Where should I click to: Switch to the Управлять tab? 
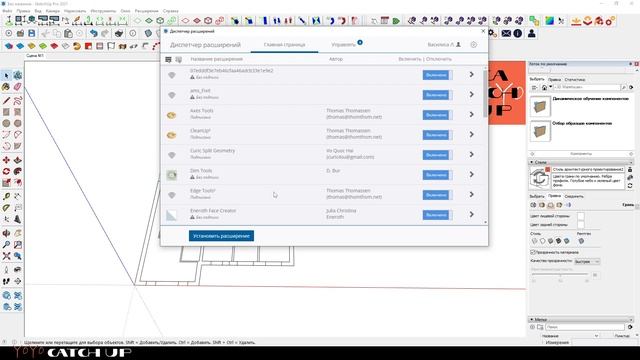(x=343, y=44)
